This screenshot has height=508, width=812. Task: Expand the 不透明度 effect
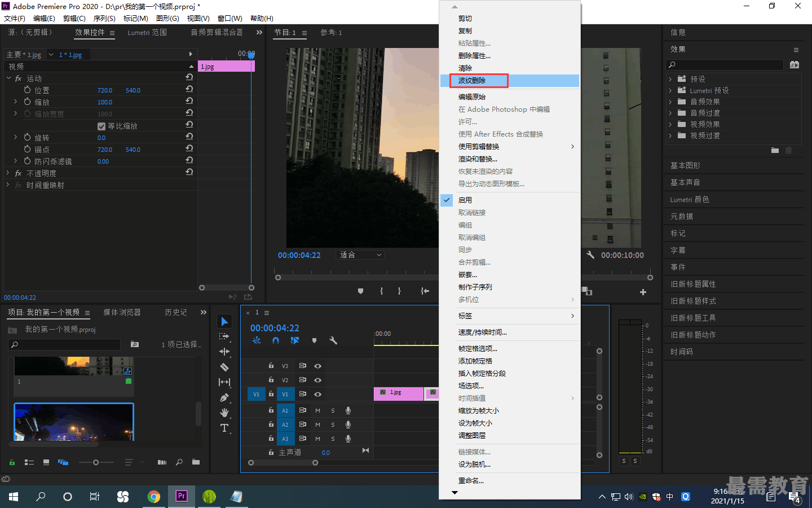tap(8, 173)
